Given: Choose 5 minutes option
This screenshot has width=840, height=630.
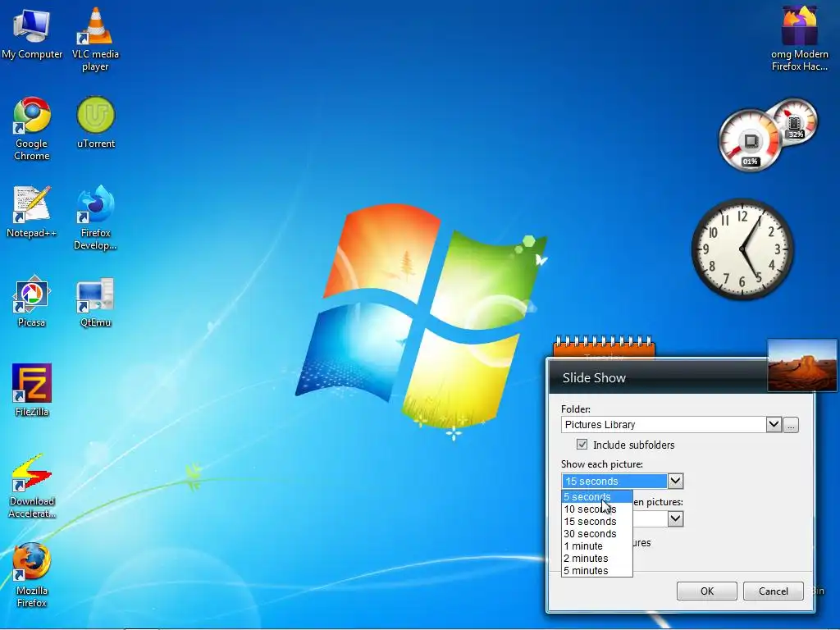Looking at the screenshot, I should (x=597, y=571).
